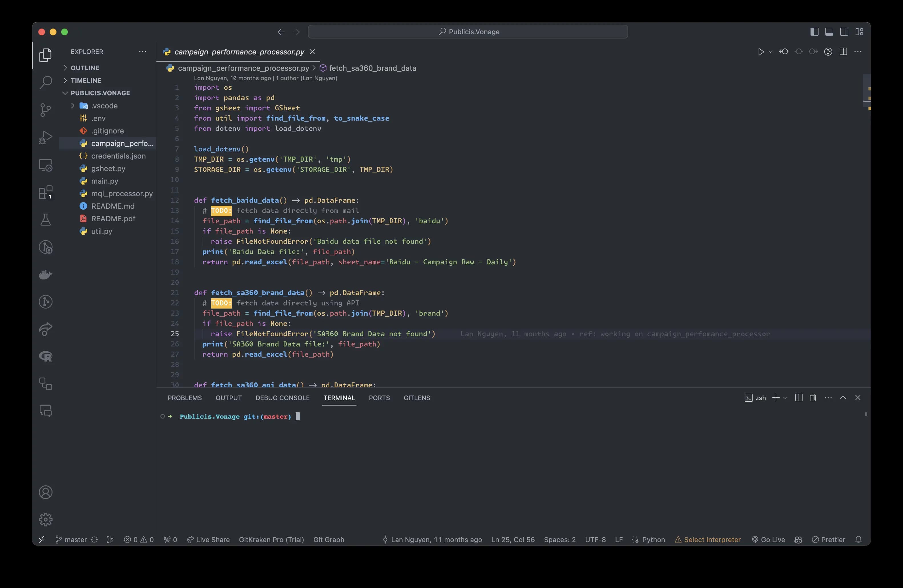903x588 pixels.
Task: Open the Testing flask view
Action: click(46, 220)
